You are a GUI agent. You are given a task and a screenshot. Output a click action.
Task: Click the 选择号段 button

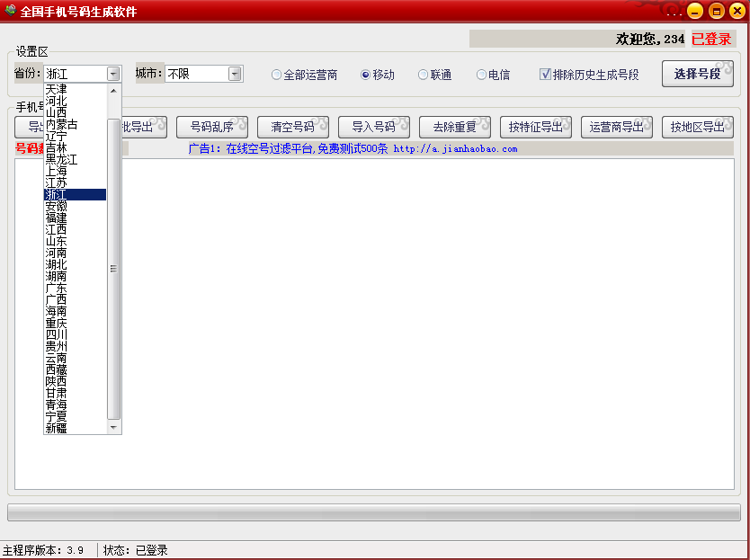pos(697,74)
